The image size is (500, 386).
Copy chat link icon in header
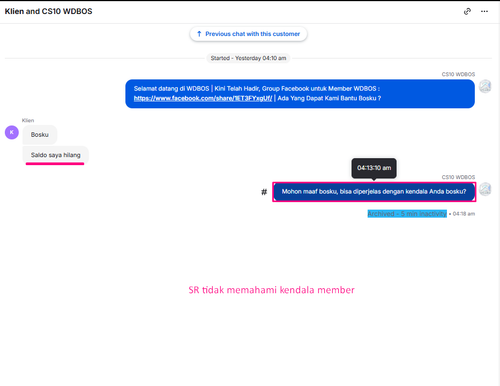(x=467, y=11)
